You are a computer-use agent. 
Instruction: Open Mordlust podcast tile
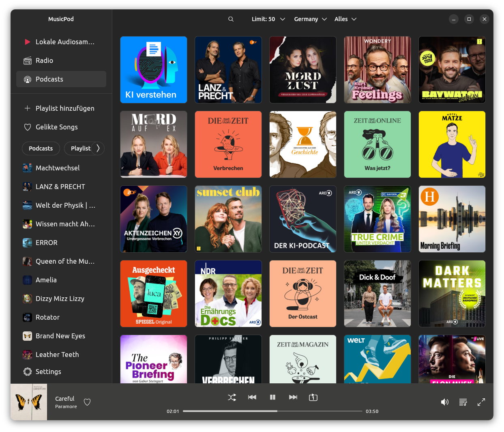[303, 70]
